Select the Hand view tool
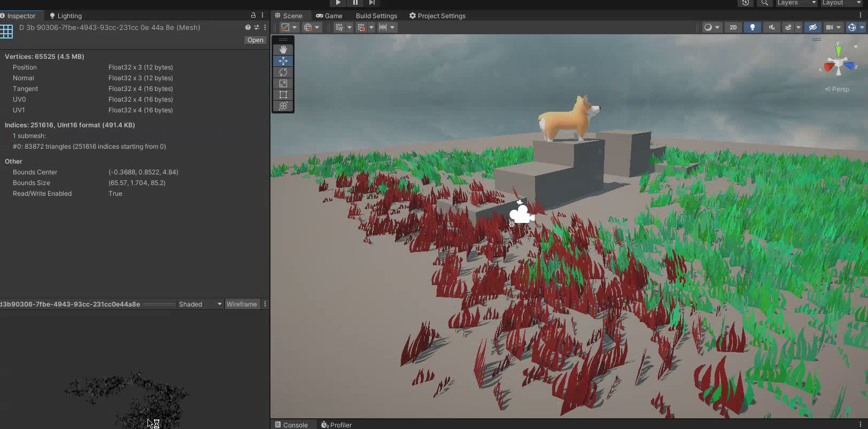This screenshot has height=429, width=868. (x=283, y=50)
